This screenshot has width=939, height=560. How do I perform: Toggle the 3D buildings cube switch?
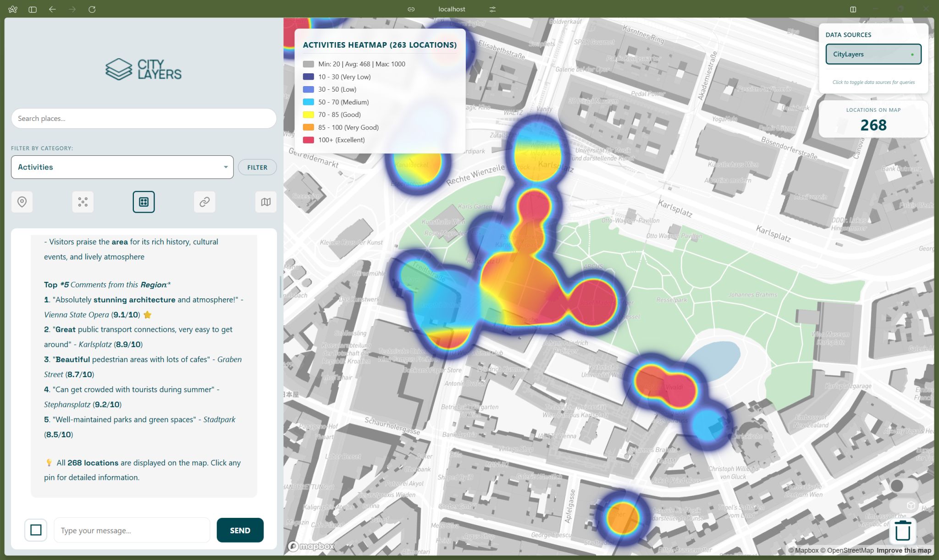(904, 505)
